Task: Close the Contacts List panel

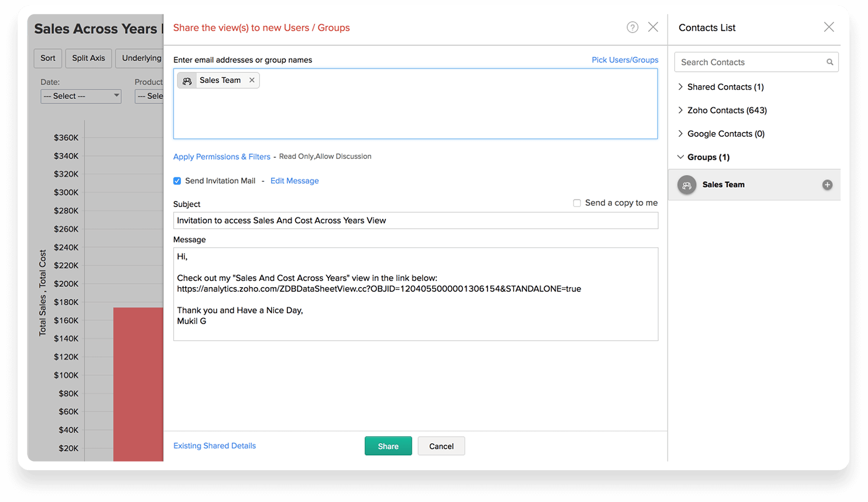Action: (828, 27)
